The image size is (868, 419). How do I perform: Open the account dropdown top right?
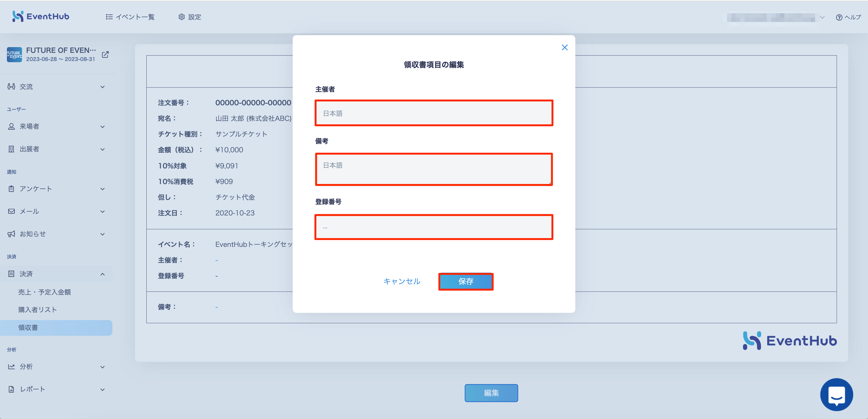point(822,17)
